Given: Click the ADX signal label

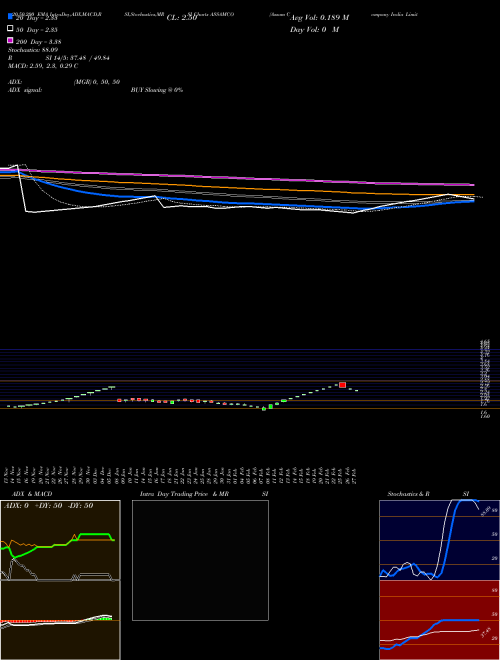Looking at the screenshot, I should [x=25, y=90].
